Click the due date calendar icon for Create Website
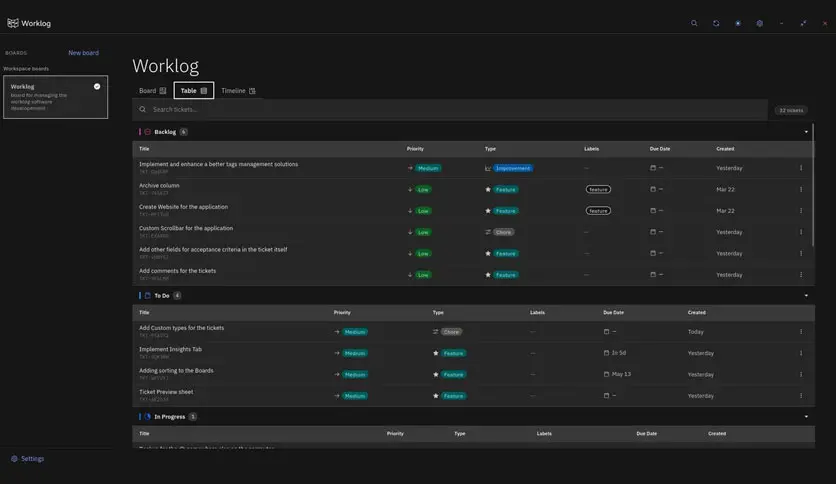836x484 pixels. pyautogui.click(x=653, y=211)
